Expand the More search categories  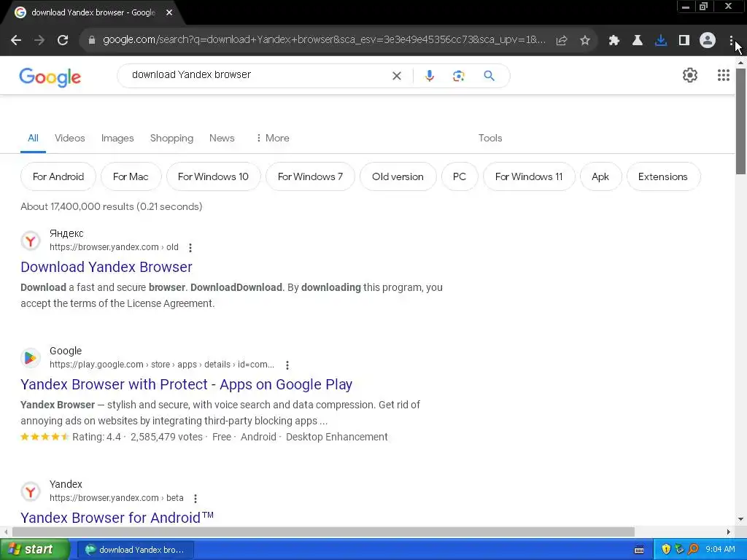[x=273, y=138]
